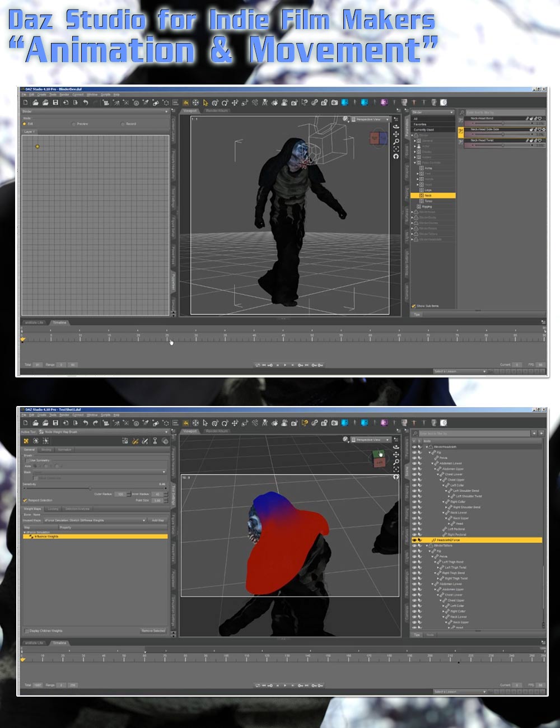This screenshot has height=728, width=560.
Task: Toggle Use Symmetry checkbox
Action: (27, 460)
